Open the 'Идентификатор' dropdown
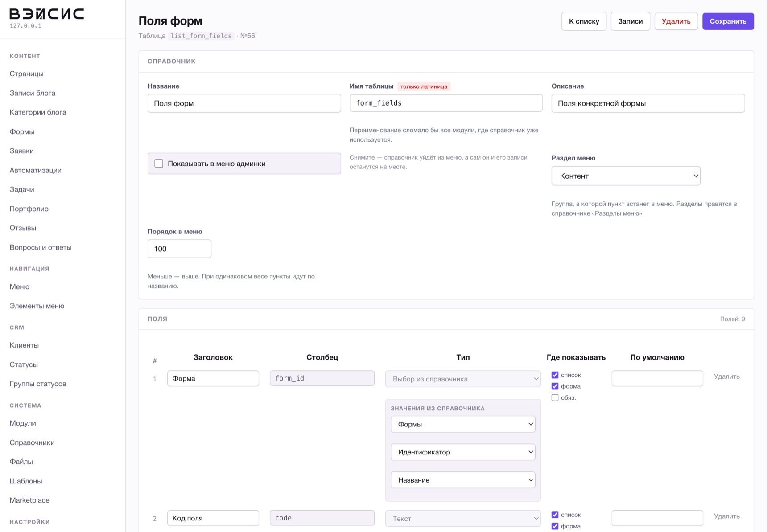This screenshot has width=767, height=532. pos(463,452)
